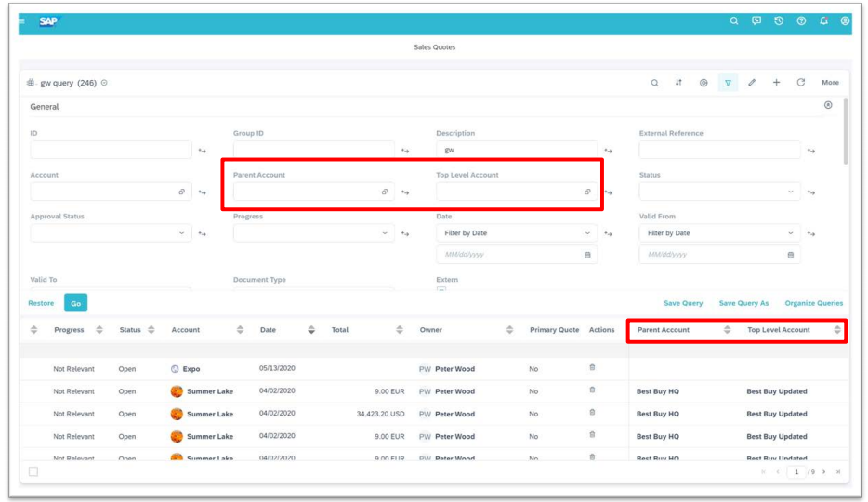
Task: Click the Save Query link
Action: (683, 303)
